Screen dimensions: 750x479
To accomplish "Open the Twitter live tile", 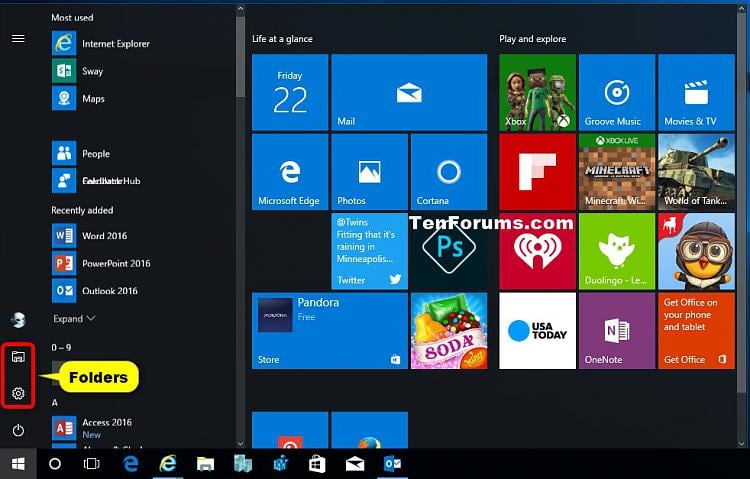I will coord(369,251).
